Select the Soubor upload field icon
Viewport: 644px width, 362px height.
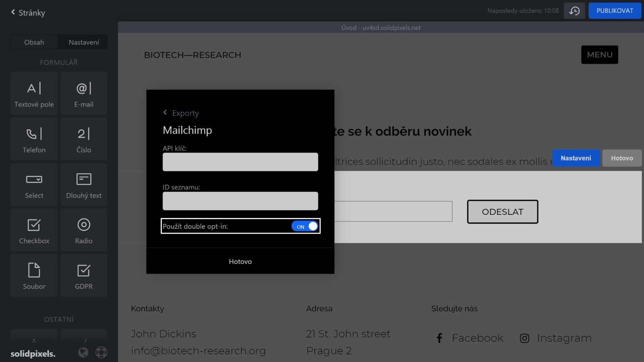point(34,275)
